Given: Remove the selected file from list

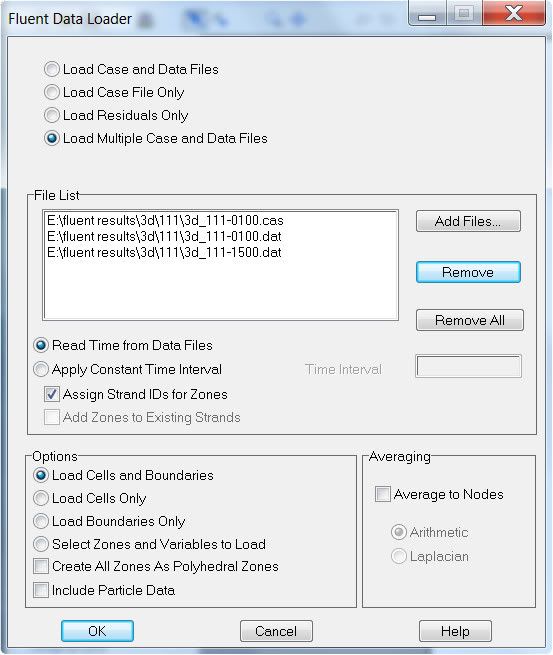Looking at the screenshot, I should click(468, 272).
